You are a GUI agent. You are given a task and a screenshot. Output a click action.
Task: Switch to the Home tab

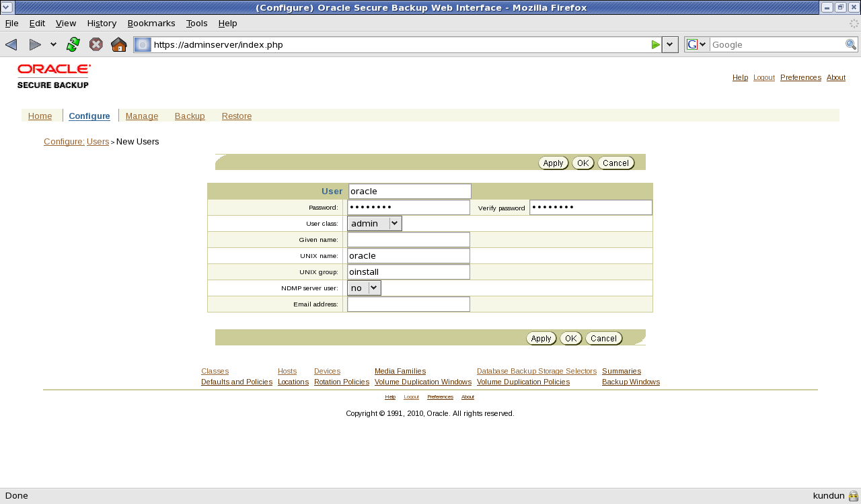click(40, 116)
